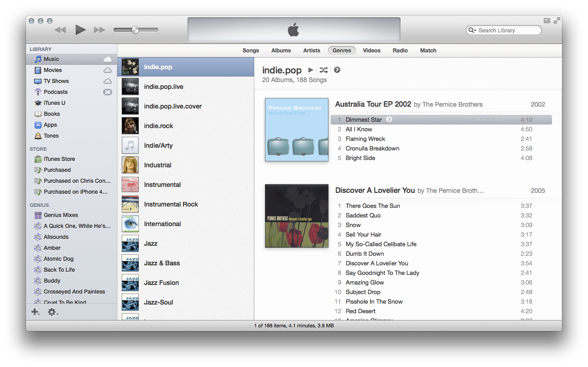Select the song All I Know
Image resolution: width=588 pixels, height=367 pixels.
coord(441,129)
